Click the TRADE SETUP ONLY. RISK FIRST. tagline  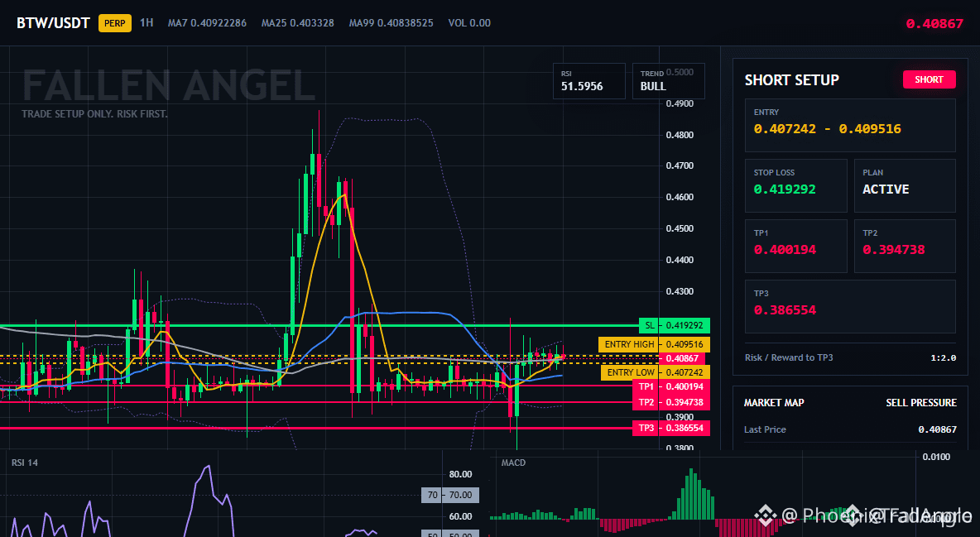[94, 114]
